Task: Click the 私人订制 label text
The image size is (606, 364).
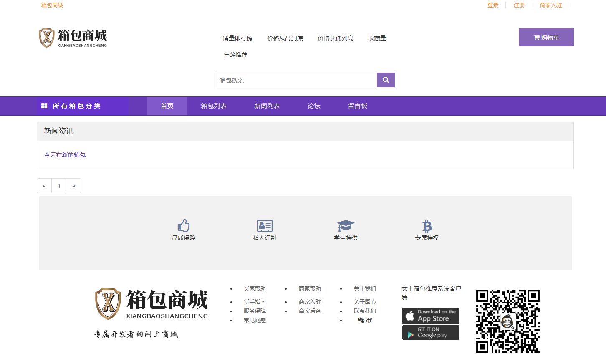Action: [265, 238]
